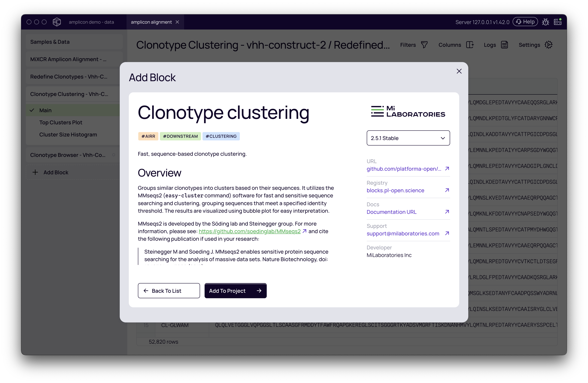Screen dimensions: 588x383
Task: Select Top Clusters Plot in the sidebar
Action: pyautogui.click(x=61, y=122)
